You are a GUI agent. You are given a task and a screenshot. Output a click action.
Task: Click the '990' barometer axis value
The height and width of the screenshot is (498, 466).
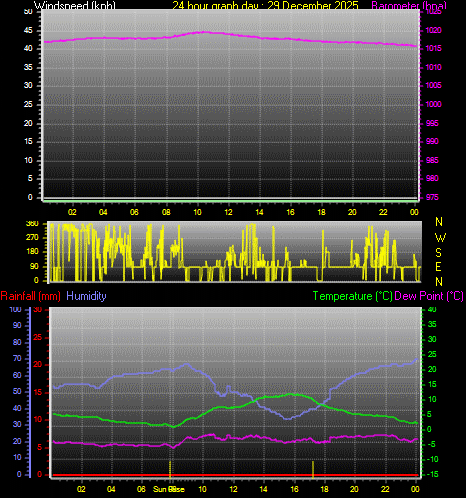[432, 141]
